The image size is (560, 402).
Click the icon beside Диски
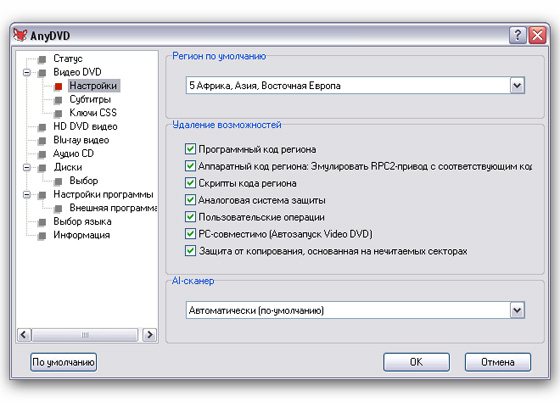pyautogui.click(x=42, y=167)
